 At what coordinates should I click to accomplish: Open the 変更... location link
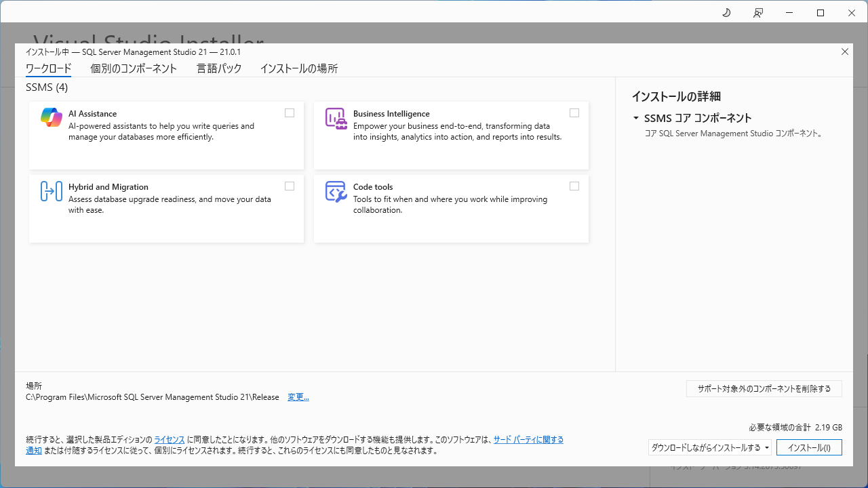tap(298, 397)
